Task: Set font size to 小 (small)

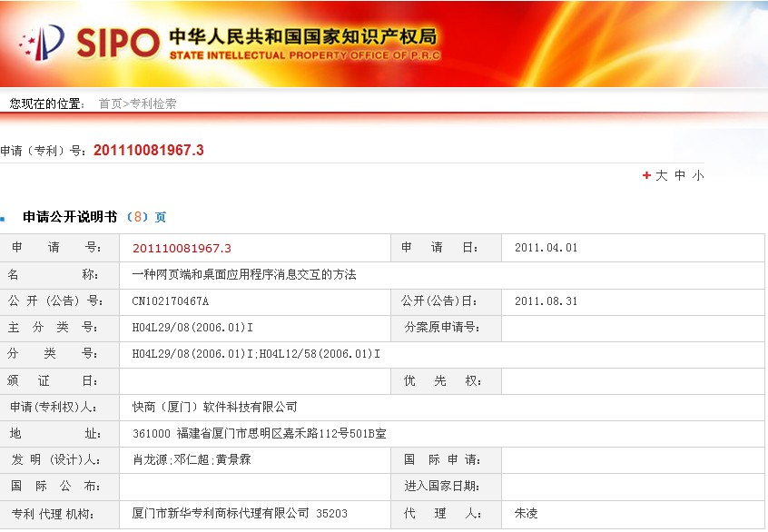Action: [x=697, y=175]
